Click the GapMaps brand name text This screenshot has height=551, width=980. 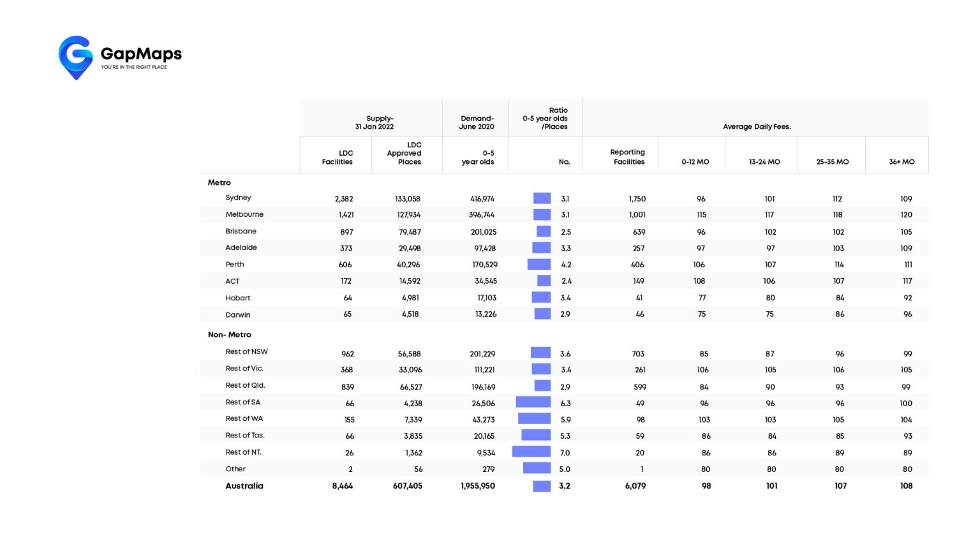coord(141,54)
